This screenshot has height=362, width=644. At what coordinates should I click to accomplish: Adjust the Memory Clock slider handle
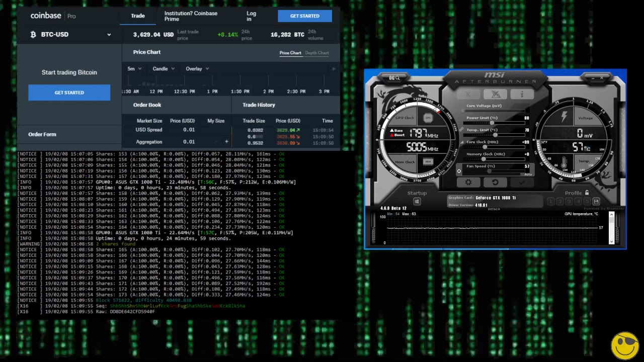[485, 159]
